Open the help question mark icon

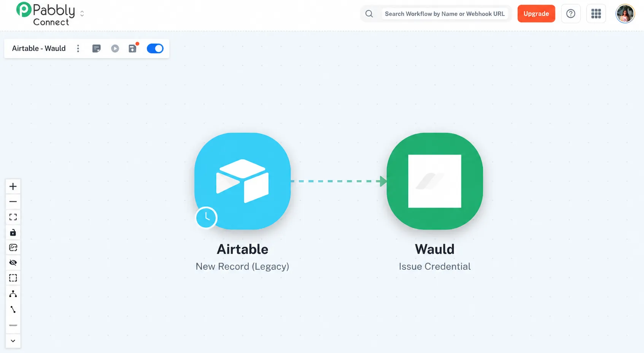(x=571, y=14)
